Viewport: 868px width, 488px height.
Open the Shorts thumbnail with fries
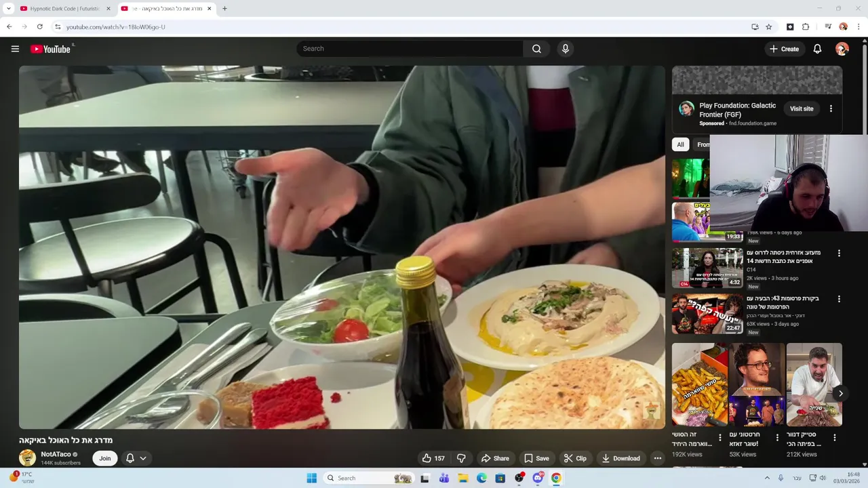tap(700, 384)
